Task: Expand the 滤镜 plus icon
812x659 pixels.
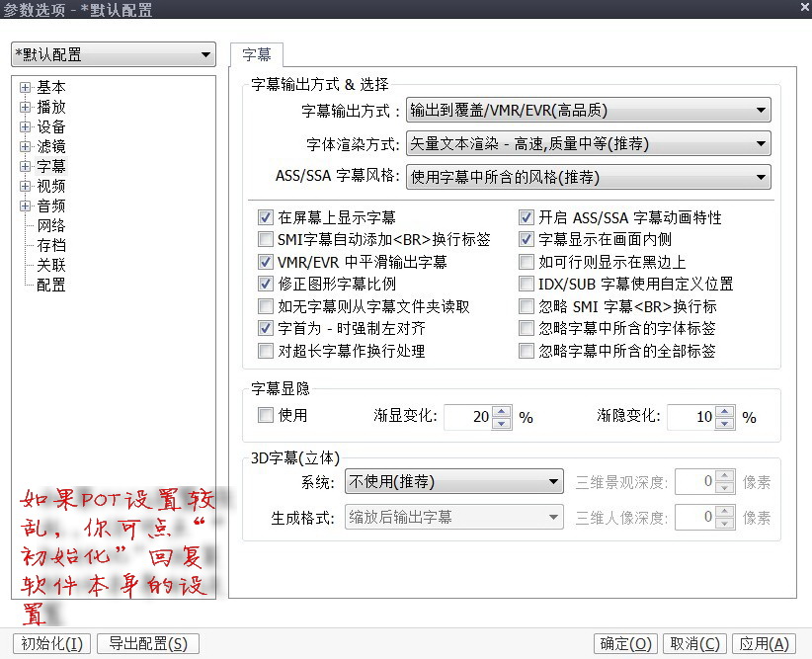Action: click(25, 147)
